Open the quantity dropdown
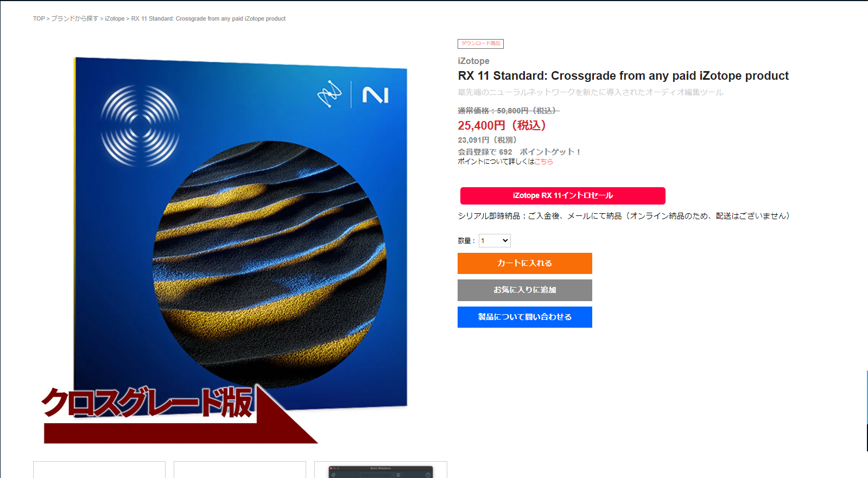868x478 pixels. click(x=495, y=240)
